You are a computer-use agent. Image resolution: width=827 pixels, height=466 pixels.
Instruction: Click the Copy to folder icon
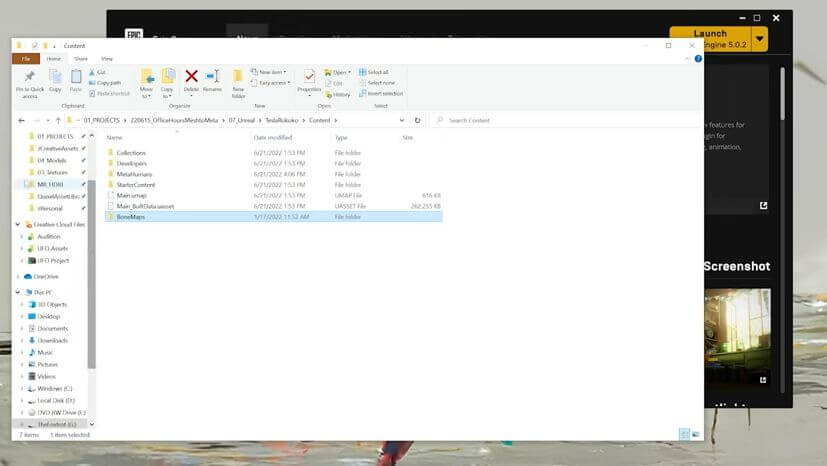(x=168, y=77)
